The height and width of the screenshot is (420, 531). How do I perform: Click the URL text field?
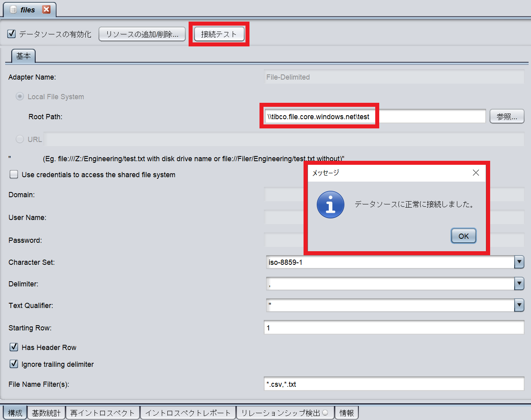point(284,139)
